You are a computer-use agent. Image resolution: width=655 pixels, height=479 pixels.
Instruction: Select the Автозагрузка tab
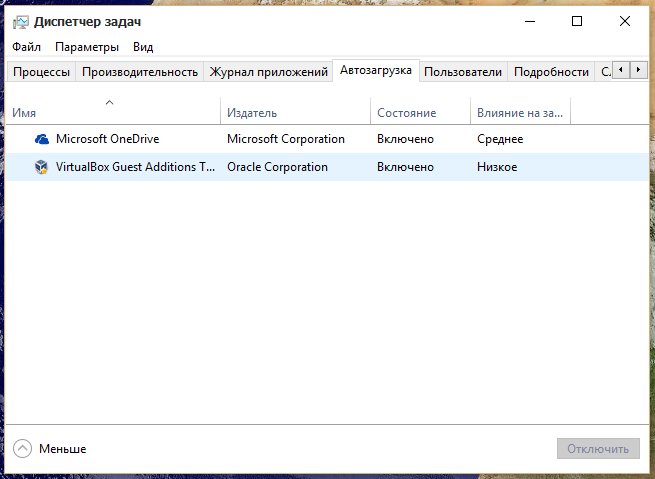coord(376,70)
